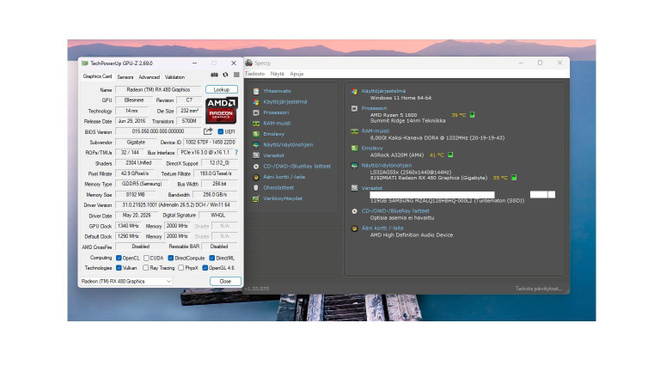The height and width of the screenshot is (371, 660).
Task: Click the Lookup button in GPU-Z
Action: coord(221,90)
